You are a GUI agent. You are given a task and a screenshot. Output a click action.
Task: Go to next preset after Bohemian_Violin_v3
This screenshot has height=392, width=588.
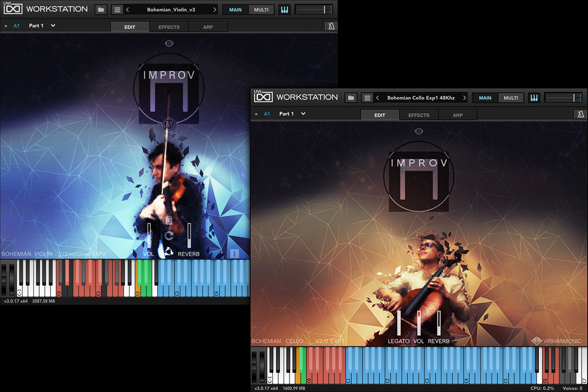pos(215,9)
